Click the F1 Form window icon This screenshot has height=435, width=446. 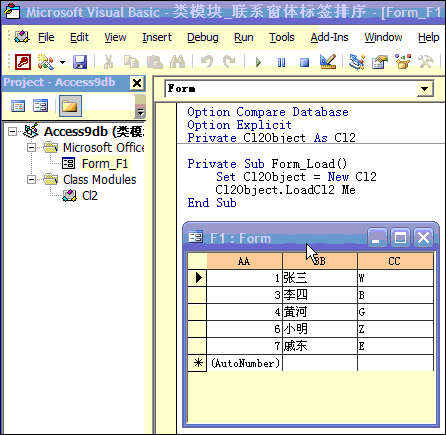[195, 237]
